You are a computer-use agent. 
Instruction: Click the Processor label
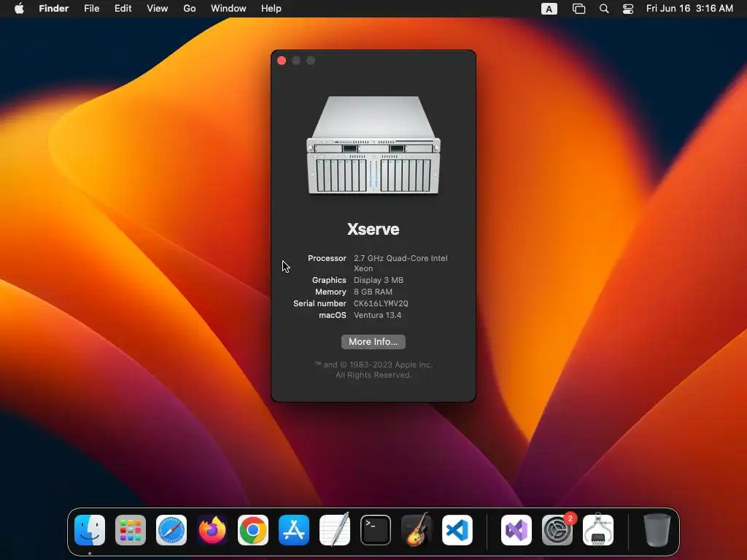[x=327, y=258]
